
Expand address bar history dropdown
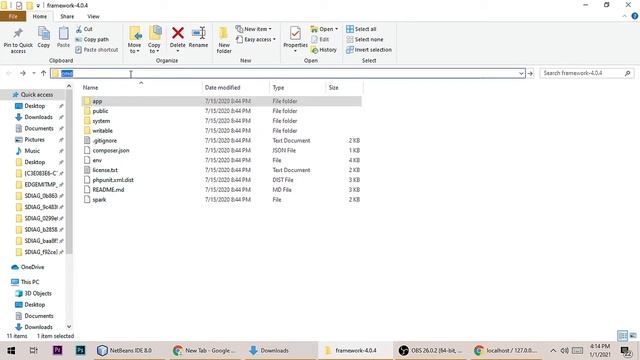click(x=521, y=73)
